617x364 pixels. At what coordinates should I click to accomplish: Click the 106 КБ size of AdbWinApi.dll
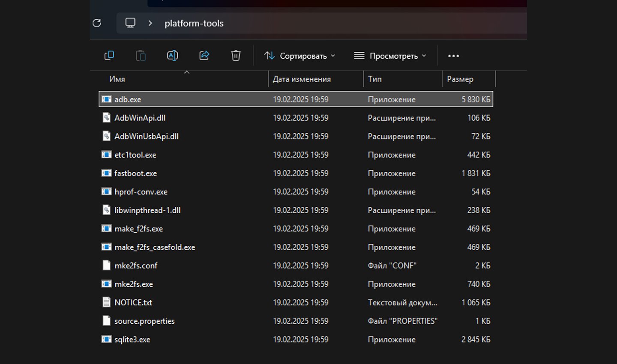(479, 118)
